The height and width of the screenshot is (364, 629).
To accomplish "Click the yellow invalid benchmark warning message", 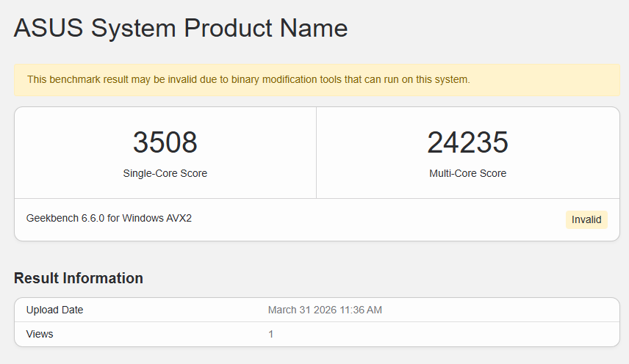I will point(317,80).
